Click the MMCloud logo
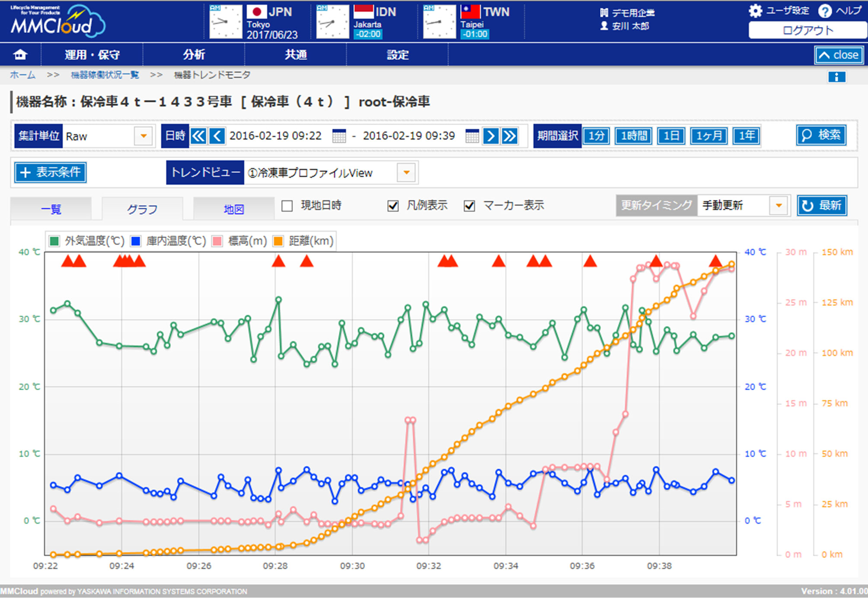The image size is (868, 598). [58, 22]
